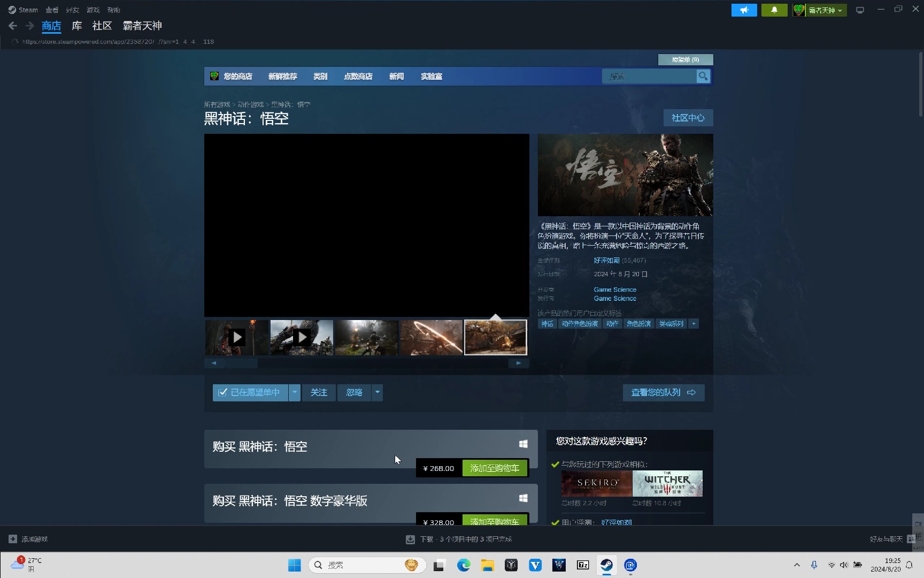Open the 商店 Store tab

click(51, 26)
